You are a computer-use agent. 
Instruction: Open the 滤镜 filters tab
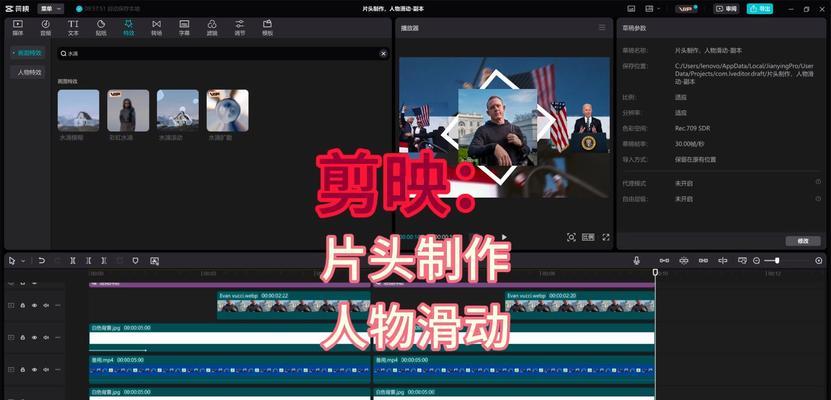(x=211, y=28)
